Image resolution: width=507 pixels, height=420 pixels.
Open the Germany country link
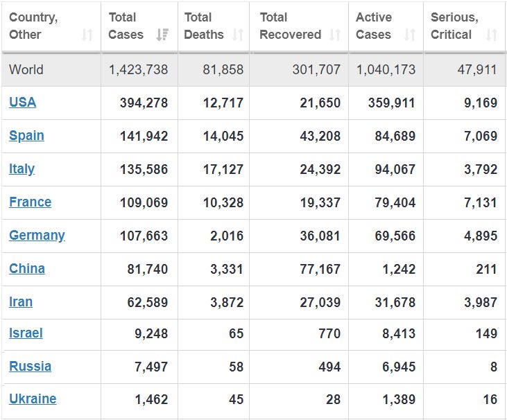[x=37, y=236]
